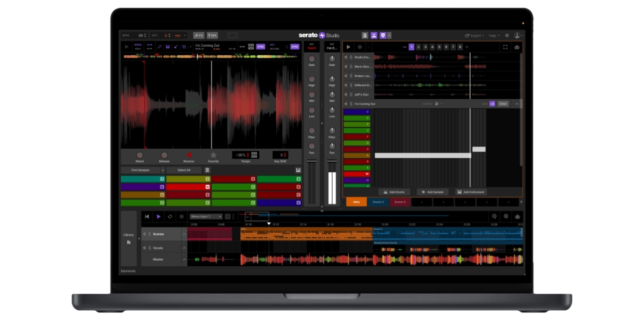644x322 pixels.
Task: Open the user account icon
Action: (517, 35)
